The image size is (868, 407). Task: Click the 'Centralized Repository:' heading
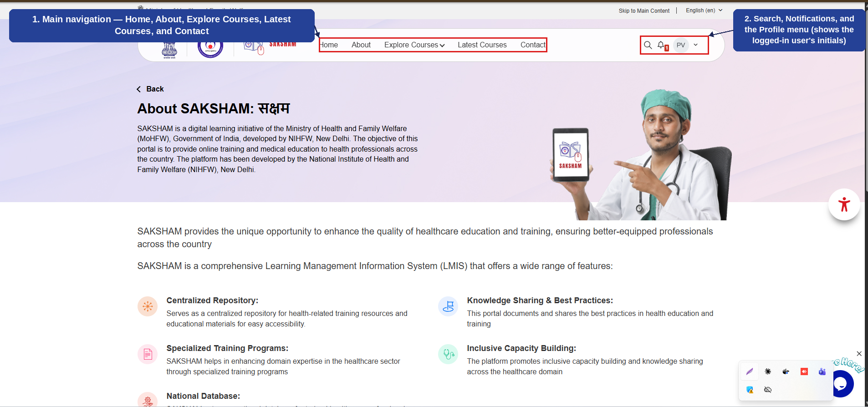coord(212,300)
